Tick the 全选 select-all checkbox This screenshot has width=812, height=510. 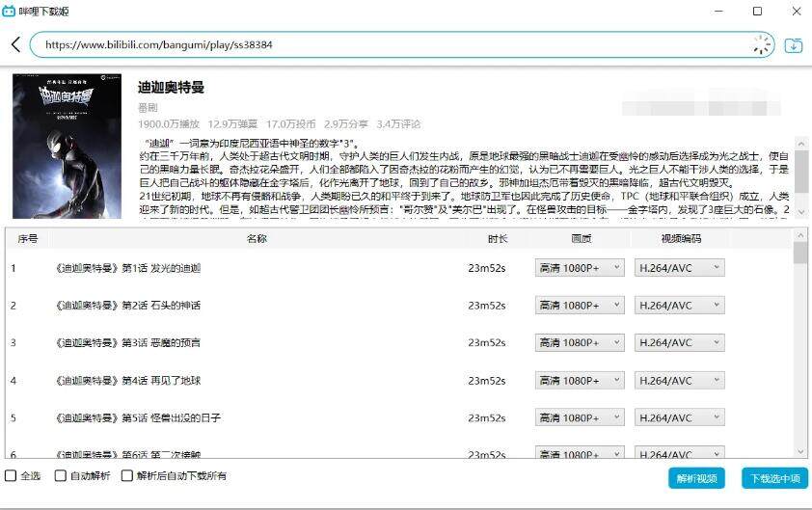(11, 475)
